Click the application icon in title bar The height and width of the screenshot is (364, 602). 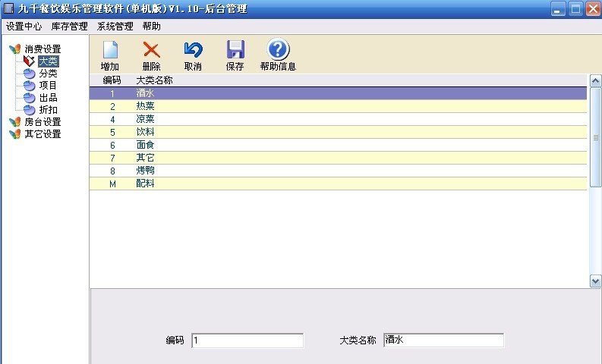[x=8, y=8]
